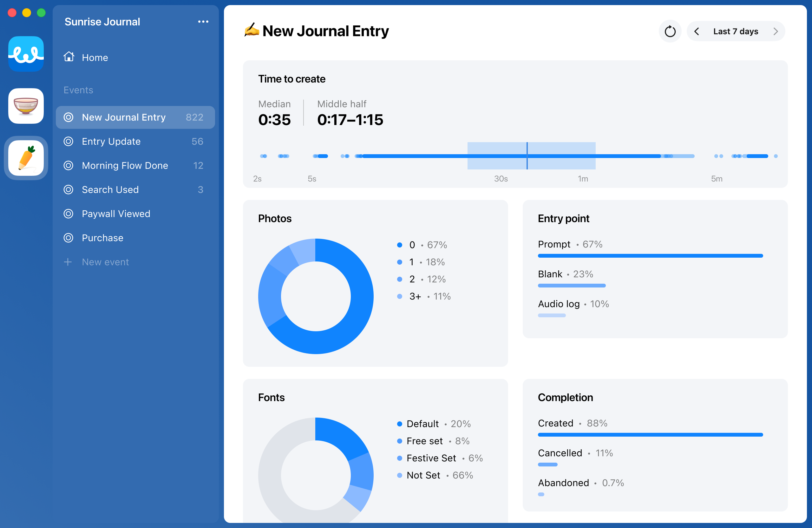Click the Cancelled 11% bar
This screenshot has height=528, width=812.
pyautogui.click(x=547, y=464)
